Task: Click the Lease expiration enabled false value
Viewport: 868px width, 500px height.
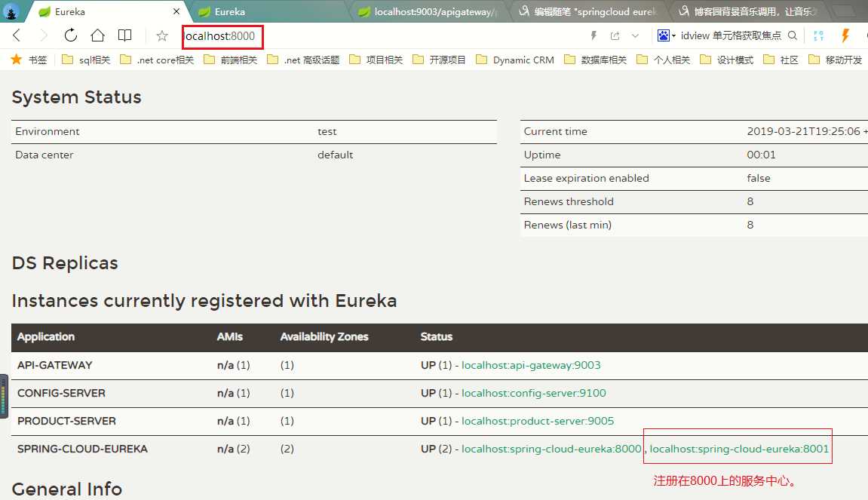Action: (x=759, y=178)
